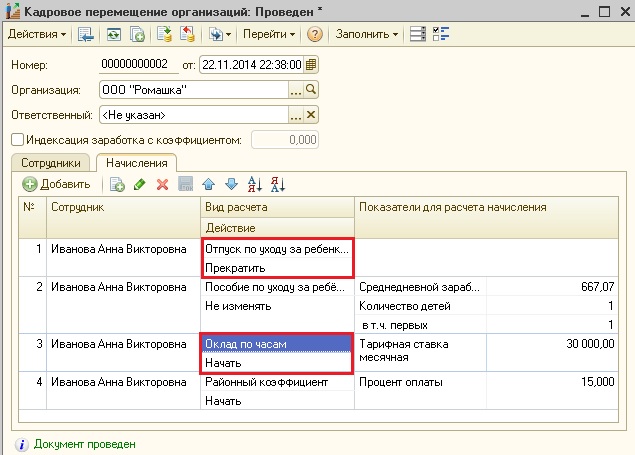Click the refresh document icon

point(114,34)
